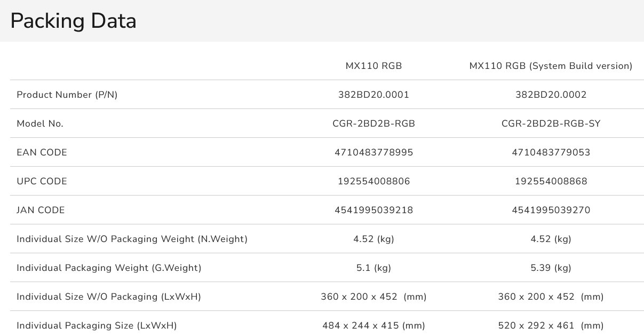This screenshot has height=335, width=644.
Task: Click the N.Weight row label
Action: (x=132, y=239)
